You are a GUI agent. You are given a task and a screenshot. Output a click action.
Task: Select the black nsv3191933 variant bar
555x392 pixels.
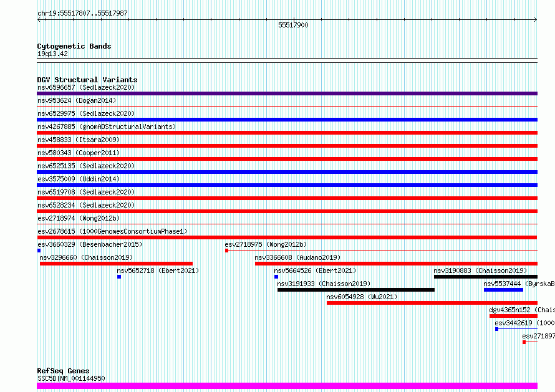click(x=356, y=290)
